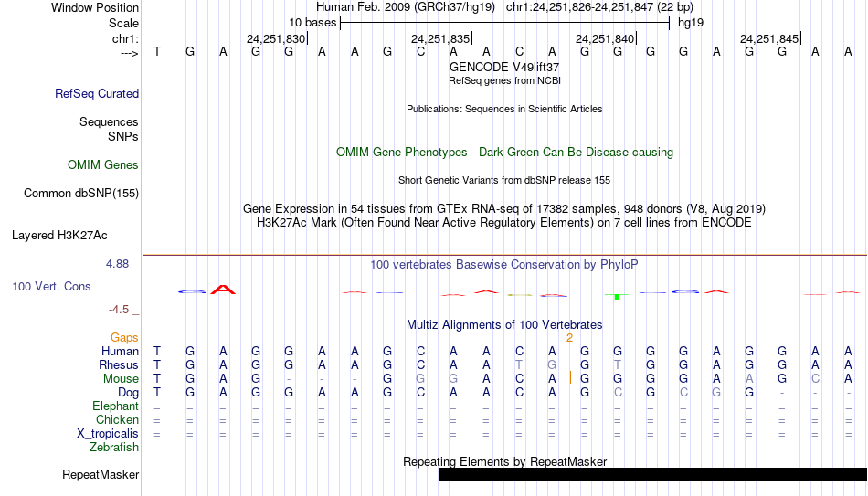Click the Layered H3K27Ac track label
Screen dimensions: 868x496
59,236
